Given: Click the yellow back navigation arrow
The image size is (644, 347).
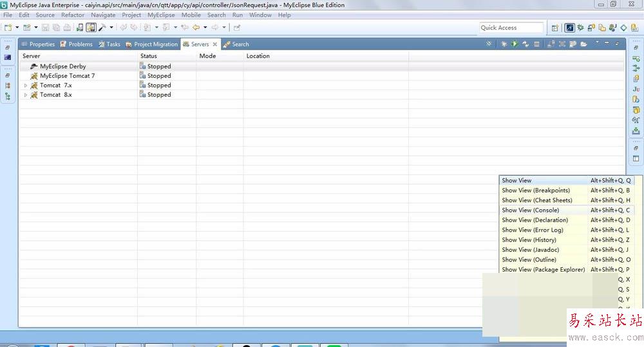Looking at the screenshot, I should [x=196, y=28].
